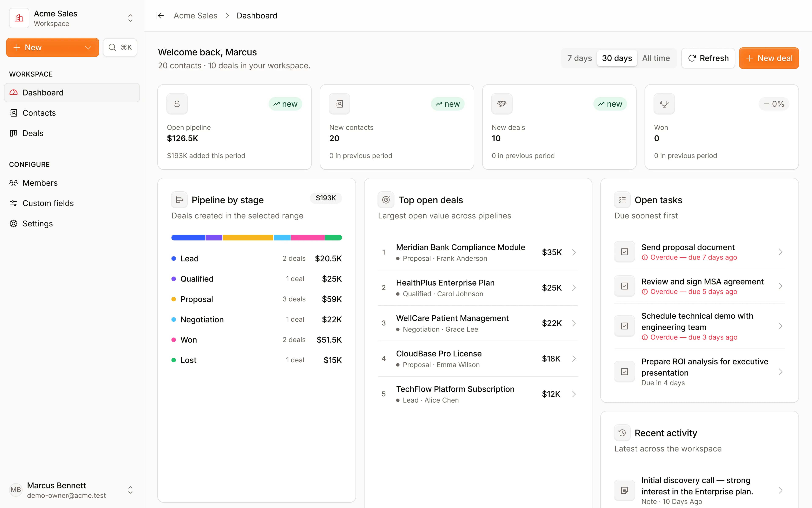This screenshot has width=812, height=508.
Task: Select the 30 days range
Action: [x=617, y=58]
